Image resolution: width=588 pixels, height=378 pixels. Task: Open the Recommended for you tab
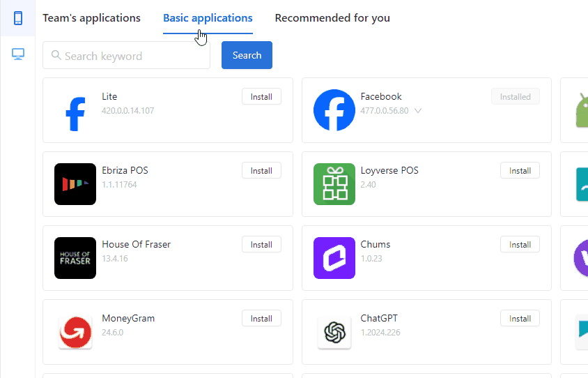pos(332,18)
